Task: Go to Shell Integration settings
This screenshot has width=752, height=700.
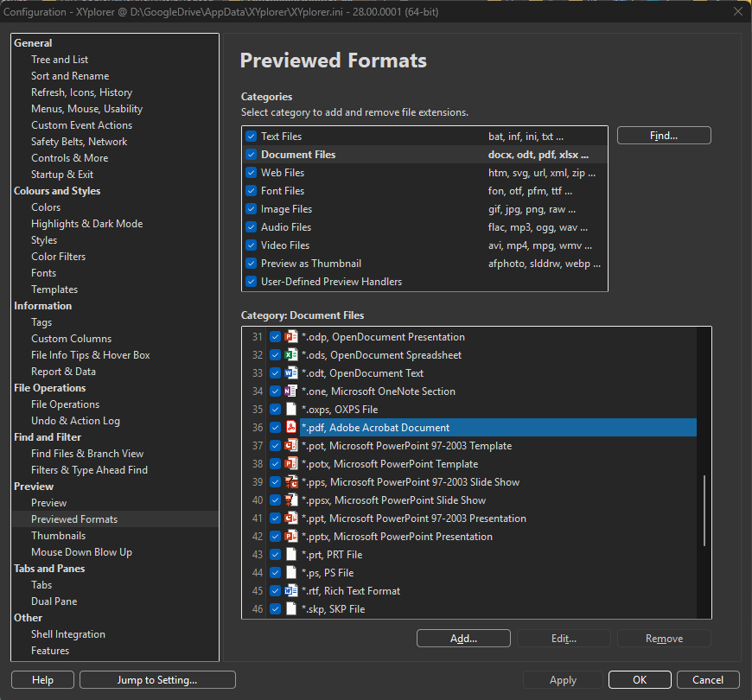Action: [67, 634]
